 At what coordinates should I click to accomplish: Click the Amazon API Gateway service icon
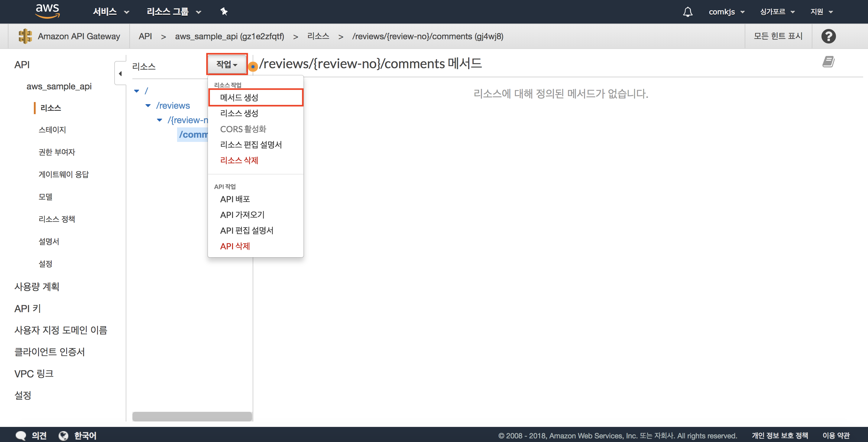[25, 36]
